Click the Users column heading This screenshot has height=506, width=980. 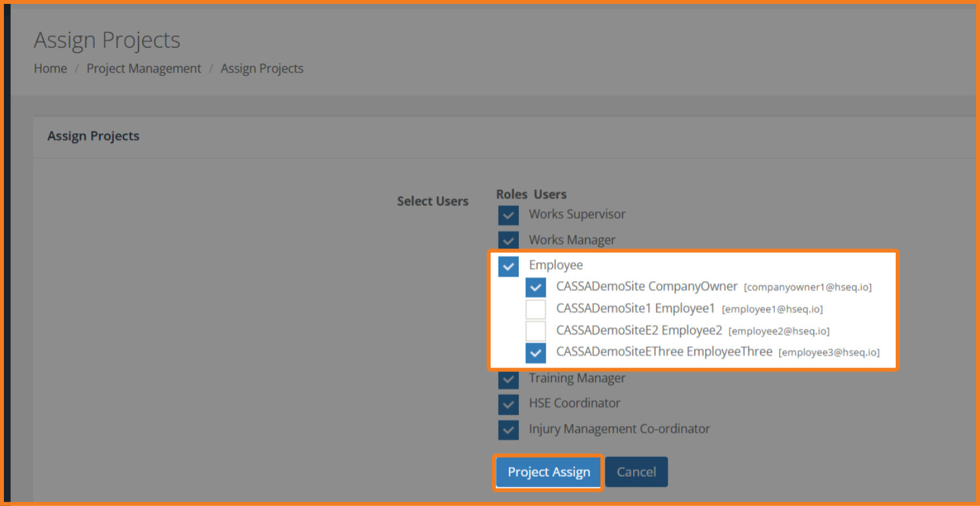coord(550,194)
